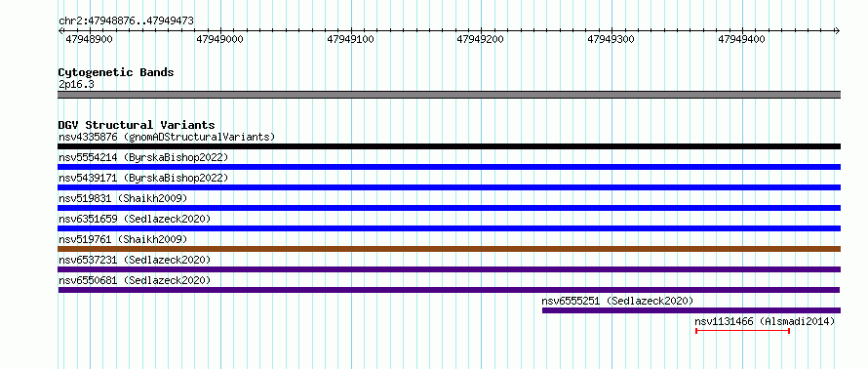Select the blue nsv6351659 variant bar

pyautogui.click(x=449, y=228)
